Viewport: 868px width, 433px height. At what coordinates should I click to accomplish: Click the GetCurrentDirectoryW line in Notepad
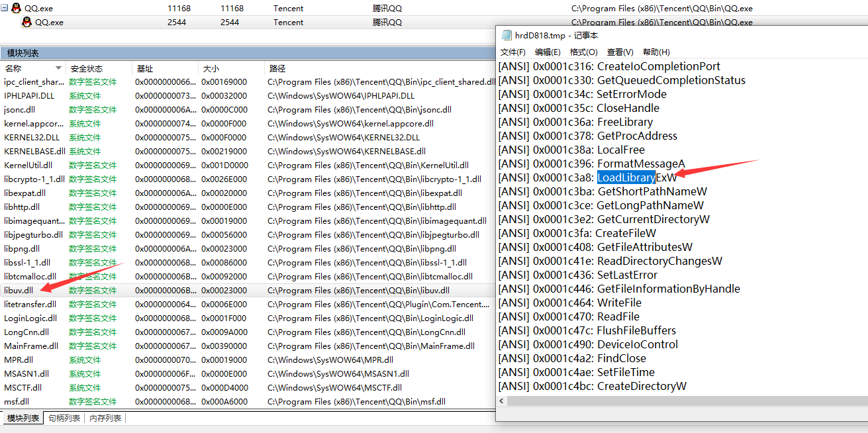point(604,219)
